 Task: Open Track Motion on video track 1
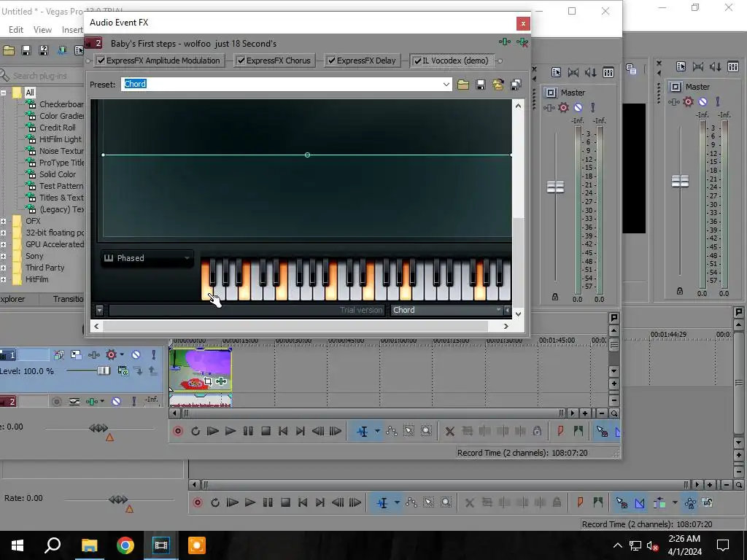tap(76, 355)
